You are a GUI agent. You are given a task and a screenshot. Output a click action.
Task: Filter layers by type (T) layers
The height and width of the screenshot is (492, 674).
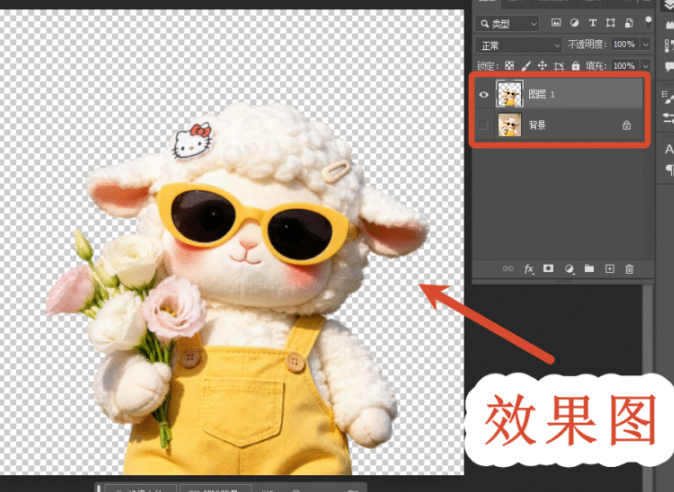593,23
